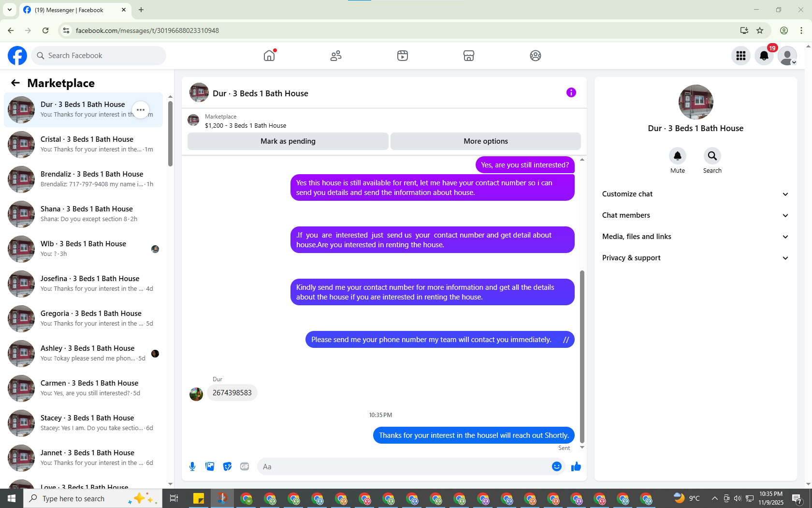The height and width of the screenshot is (508, 812).
Task: Open Brendaliz's 3 Beds 1 Bath House chat
Action: (x=84, y=179)
